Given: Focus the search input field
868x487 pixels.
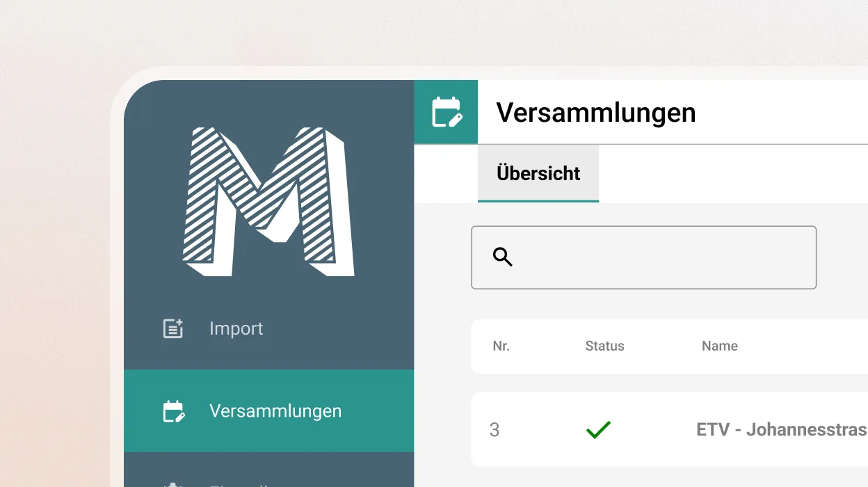Looking at the screenshot, I should (x=643, y=257).
